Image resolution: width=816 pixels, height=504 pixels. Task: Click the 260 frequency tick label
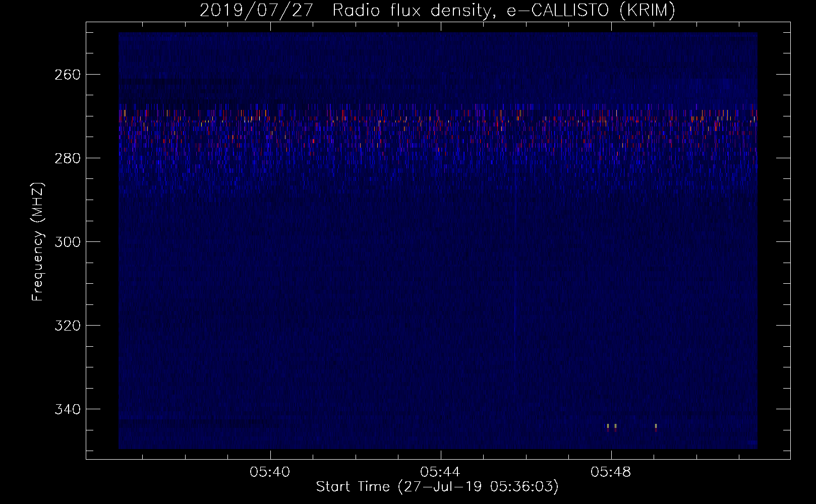(x=67, y=75)
